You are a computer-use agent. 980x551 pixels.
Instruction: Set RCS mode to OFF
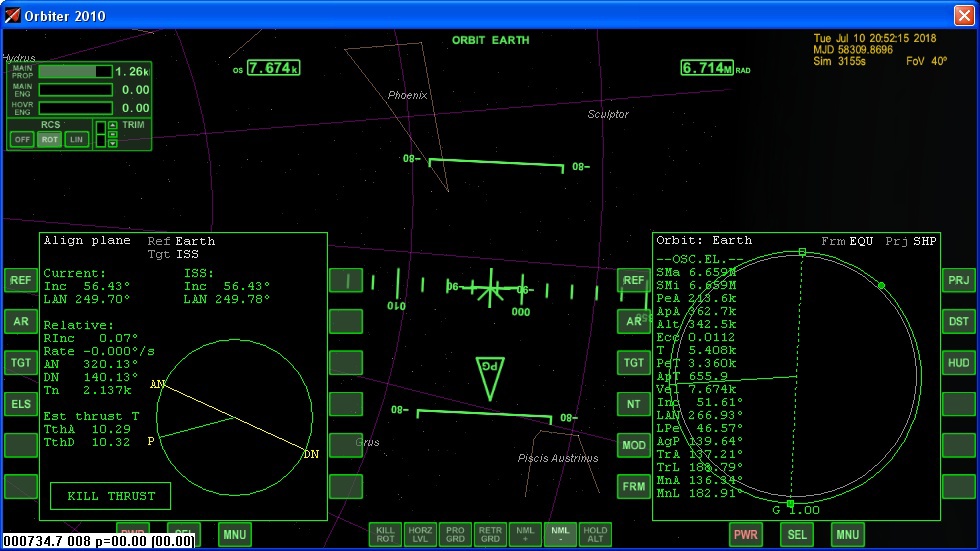(22, 139)
